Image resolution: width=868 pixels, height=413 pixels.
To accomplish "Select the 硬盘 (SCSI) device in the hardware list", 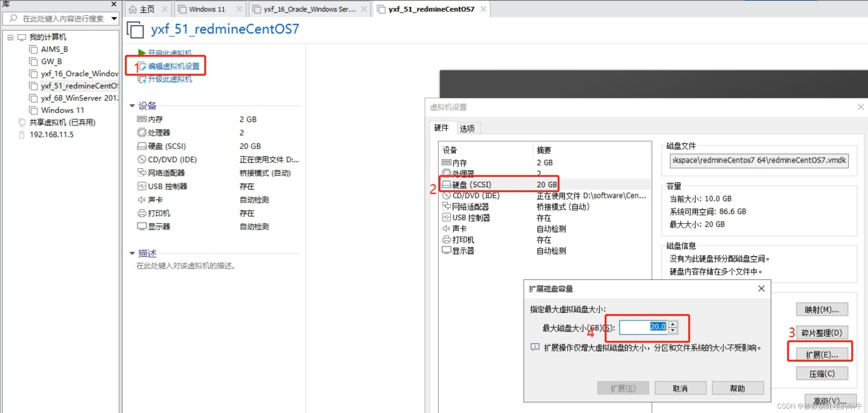I will [x=471, y=184].
